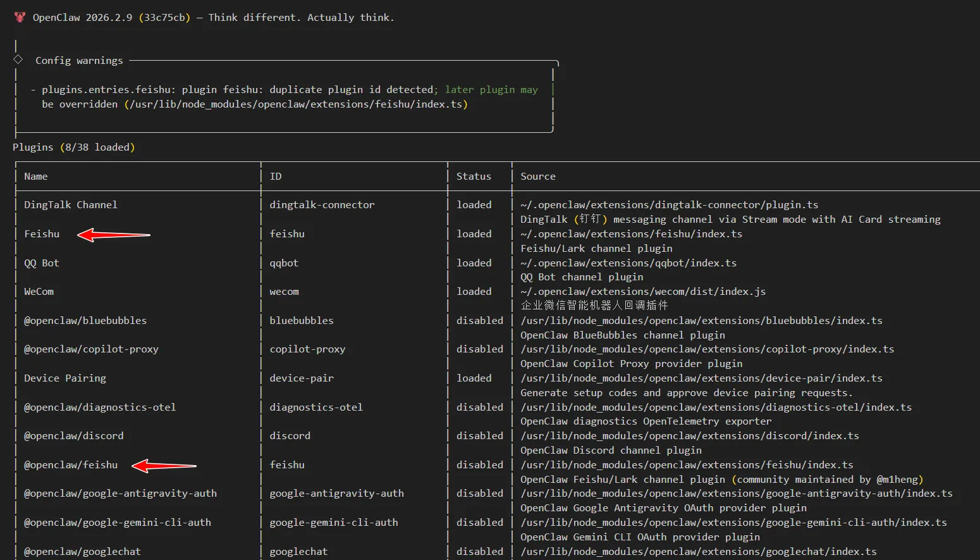Viewport: 980px width, 560px height.
Task: Click the dingtalk-connector plugin ID
Action: (x=322, y=205)
